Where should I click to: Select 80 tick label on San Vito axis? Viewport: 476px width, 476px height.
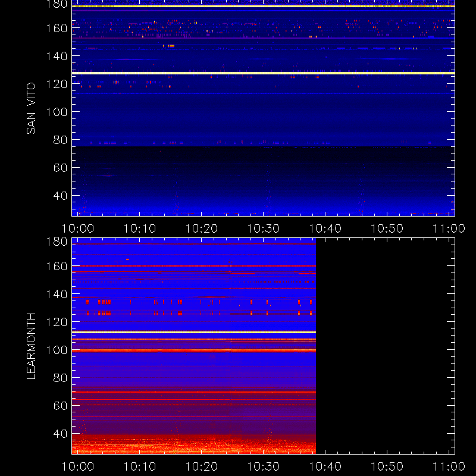click(x=60, y=140)
